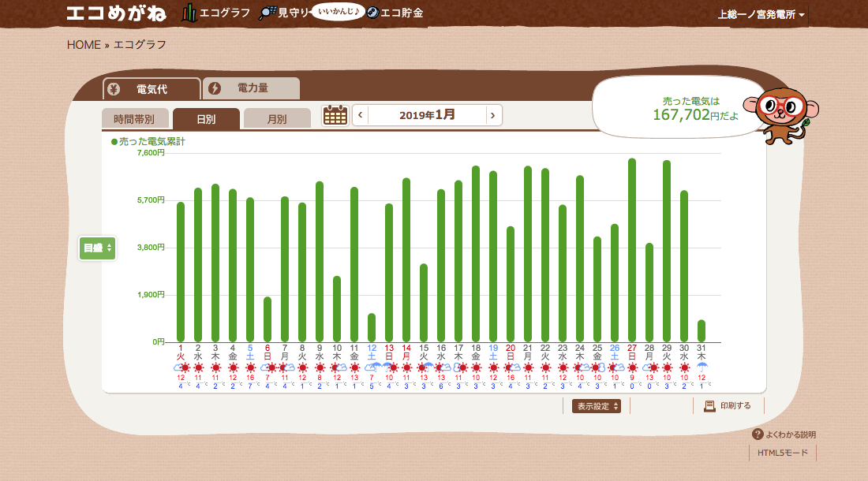The height and width of the screenshot is (481, 868).
Task: Click the 167,702円 sold electricity amount
Action: pyautogui.click(x=695, y=114)
